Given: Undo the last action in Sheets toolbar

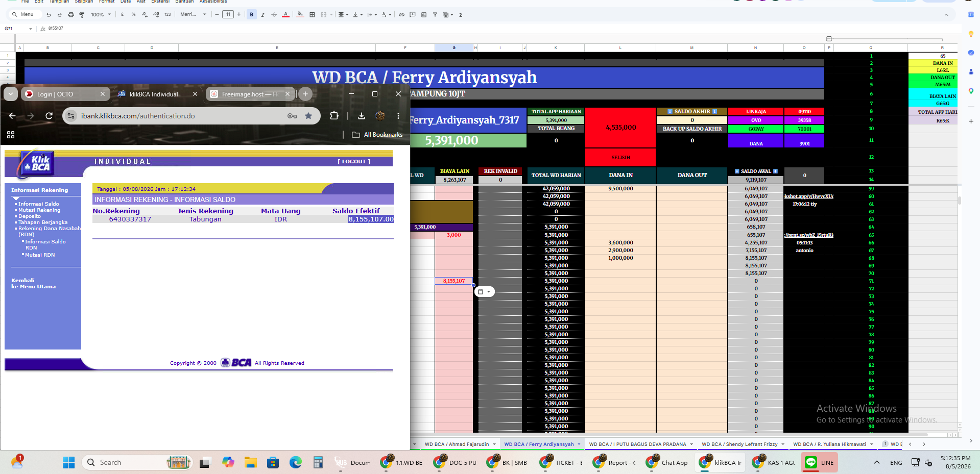Looking at the screenshot, I should tap(49, 15).
